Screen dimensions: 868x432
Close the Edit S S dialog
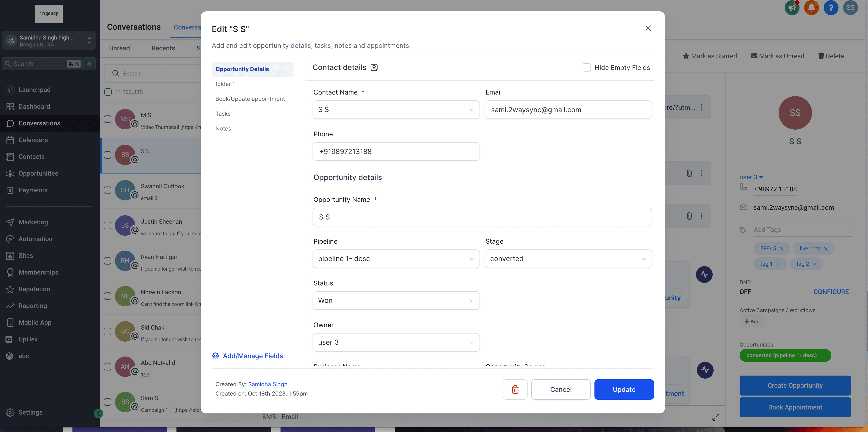coord(648,28)
